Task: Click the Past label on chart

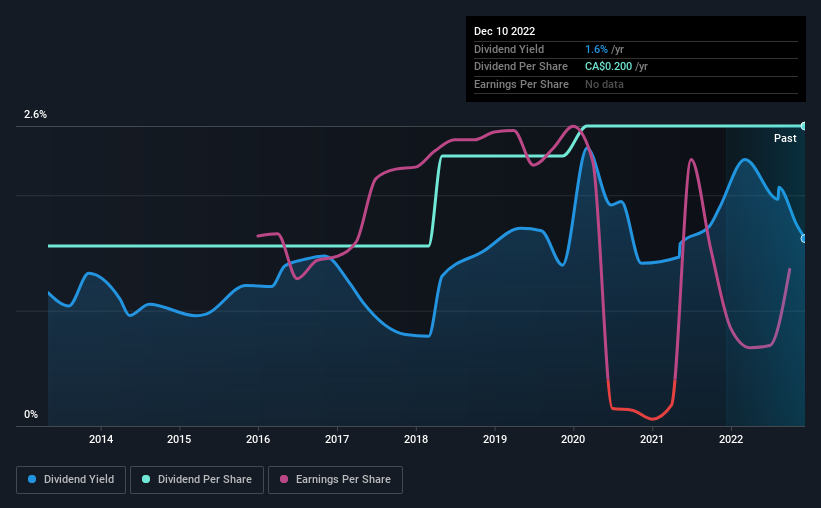Action: coord(785,138)
